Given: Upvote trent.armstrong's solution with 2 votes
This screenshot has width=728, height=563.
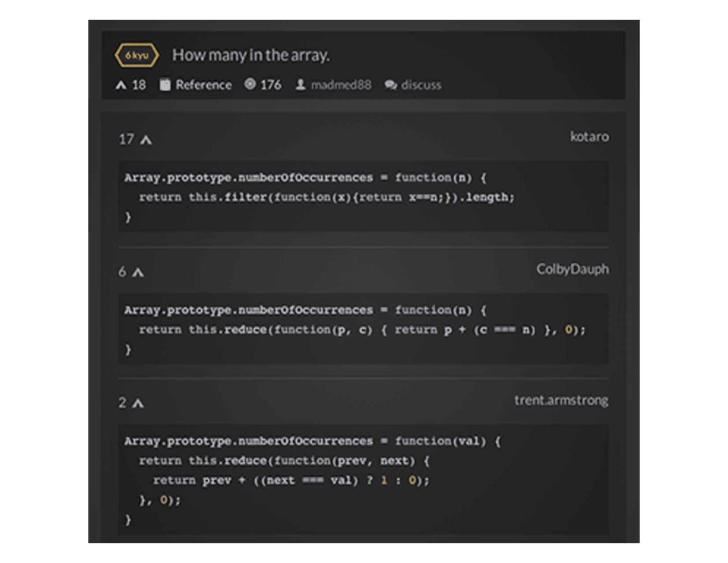Looking at the screenshot, I should click(138, 402).
